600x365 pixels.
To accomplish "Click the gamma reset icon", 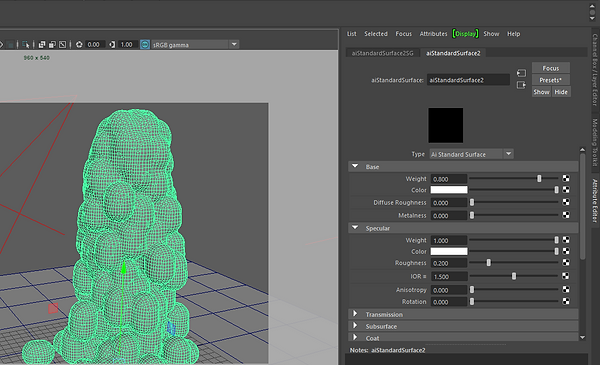I will [x=112, y=44].
